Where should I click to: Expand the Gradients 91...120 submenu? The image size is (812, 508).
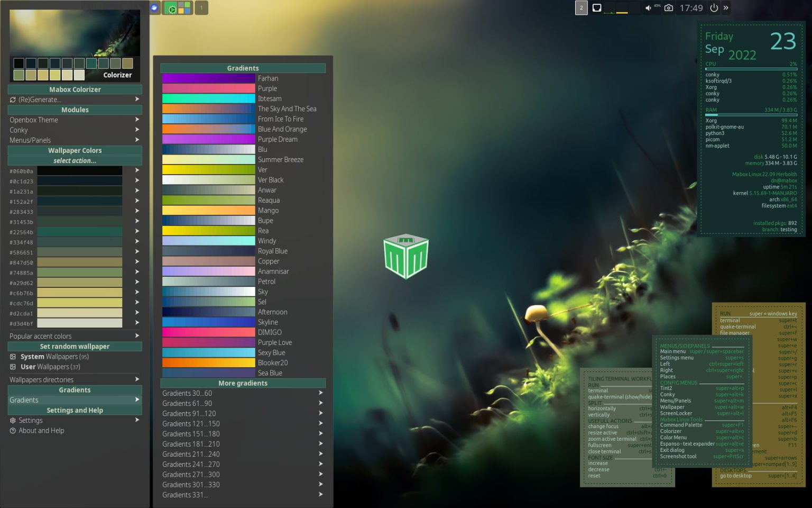(320, 413)
